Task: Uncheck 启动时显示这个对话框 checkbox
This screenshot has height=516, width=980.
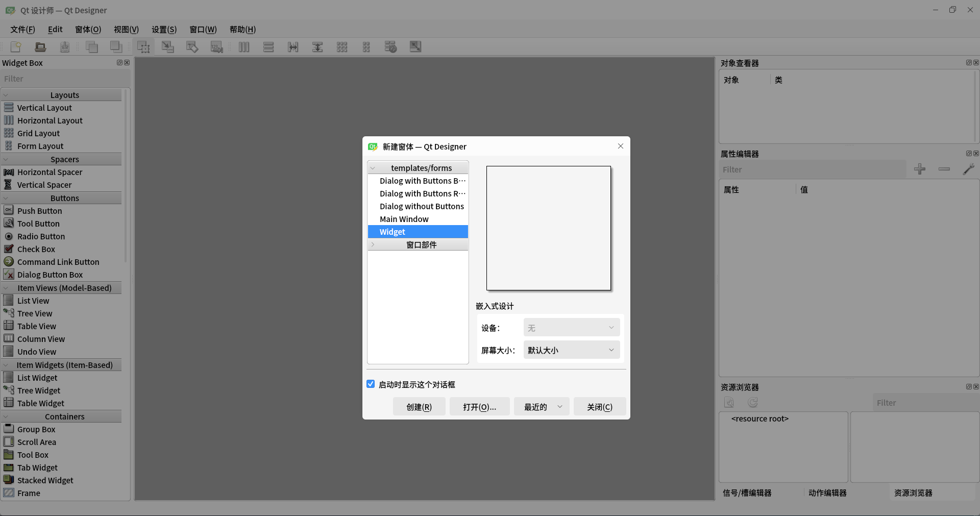Action: tap(371, 384)
